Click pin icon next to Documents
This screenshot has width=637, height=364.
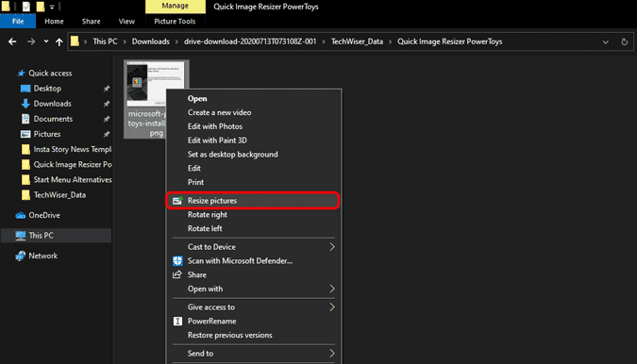(x=106, y=119)
